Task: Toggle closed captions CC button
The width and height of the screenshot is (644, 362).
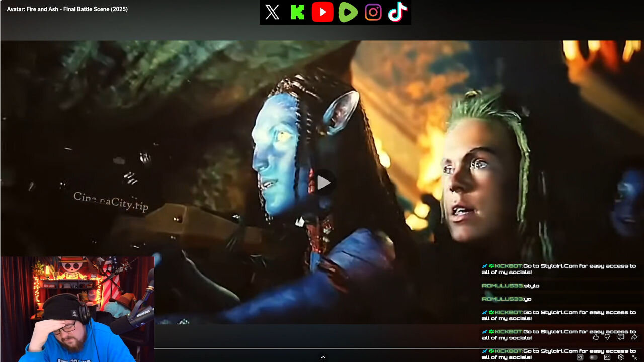Action: coord(607,357)
